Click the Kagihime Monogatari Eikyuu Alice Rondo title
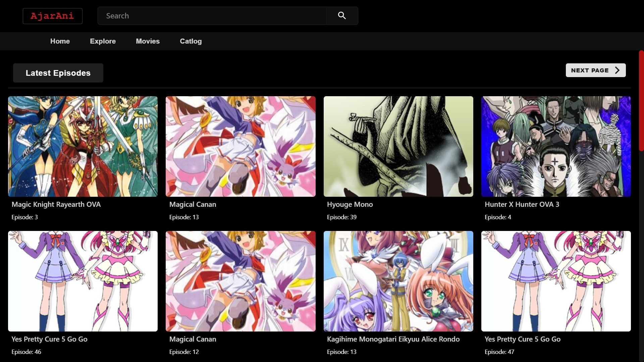 (x=393, y=339)
